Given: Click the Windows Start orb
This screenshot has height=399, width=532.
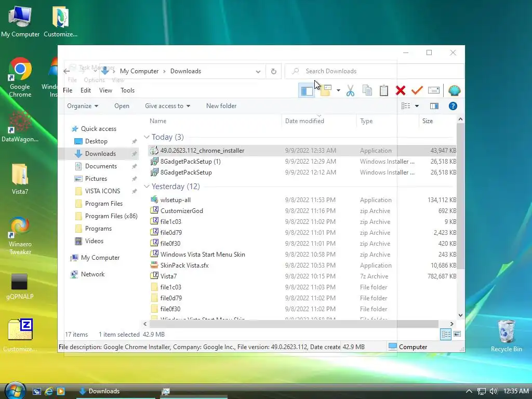Looking at the screenshot, I should point(15,391).
